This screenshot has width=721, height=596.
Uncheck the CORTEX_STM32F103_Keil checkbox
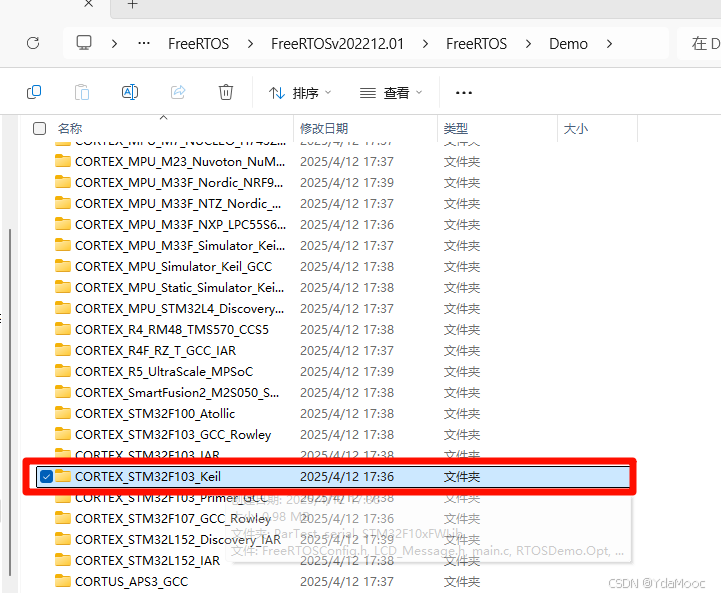point(46,476)
